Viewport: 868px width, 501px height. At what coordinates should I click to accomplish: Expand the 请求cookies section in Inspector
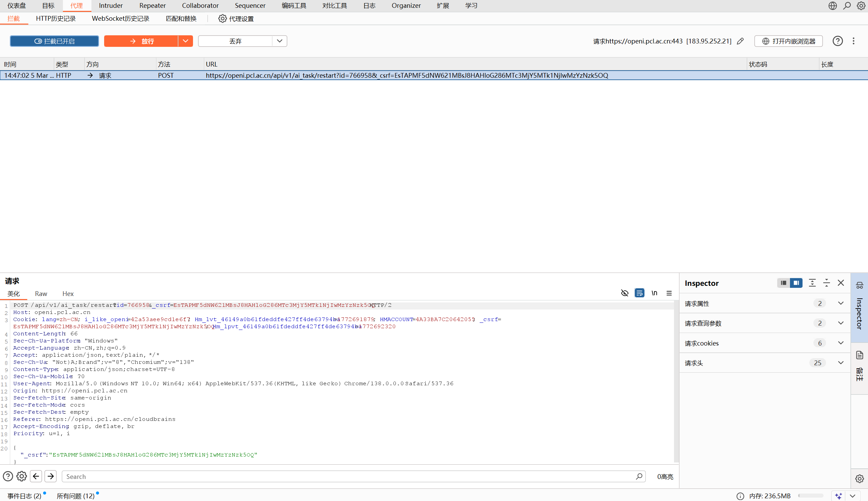[x=841, y=343]
